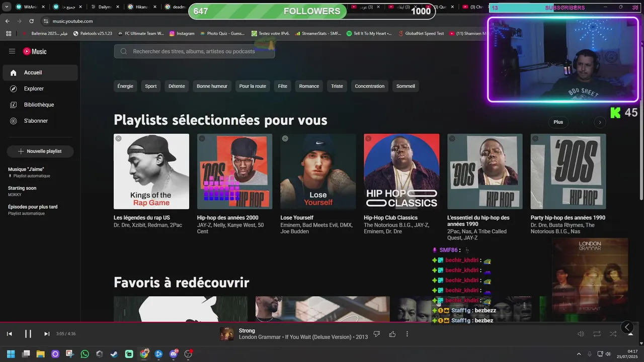This screenshot has width=644, height=362.
Task: Select the Romance mood chip
Action: pyautogui.click(x=309, y=86)
